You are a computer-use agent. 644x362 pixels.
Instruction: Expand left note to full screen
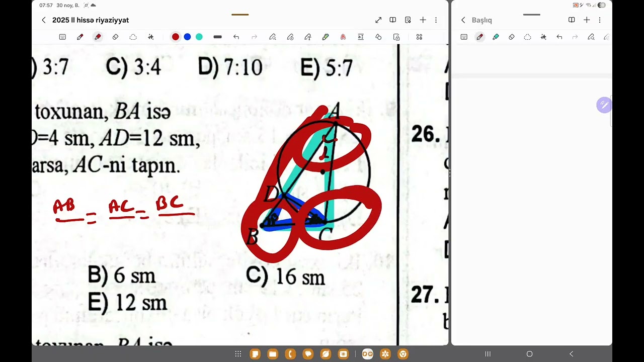378,20
